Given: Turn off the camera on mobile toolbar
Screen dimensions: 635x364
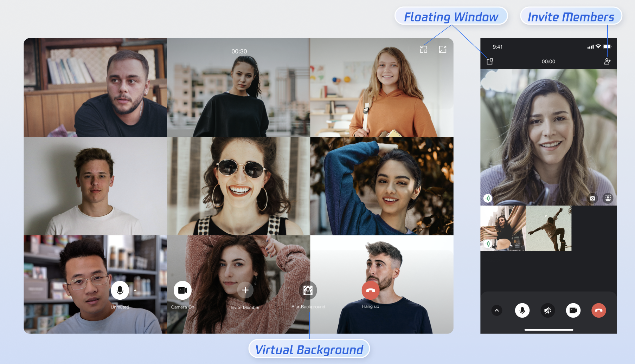Looking at the screenshot, I should (x=573, y=310).
